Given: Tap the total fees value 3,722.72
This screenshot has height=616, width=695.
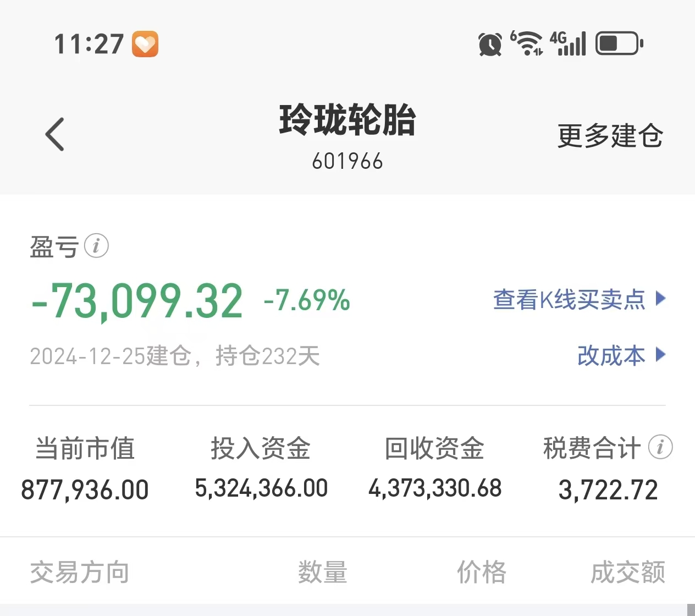Looking at the screenshot, I should (x=608, y=490).
